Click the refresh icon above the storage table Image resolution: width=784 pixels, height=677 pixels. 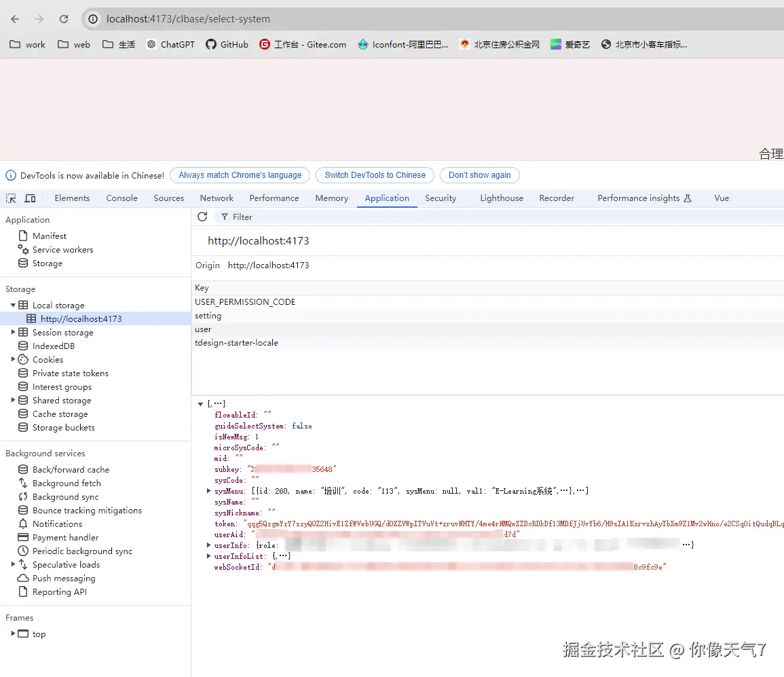(x=202, y=216)
